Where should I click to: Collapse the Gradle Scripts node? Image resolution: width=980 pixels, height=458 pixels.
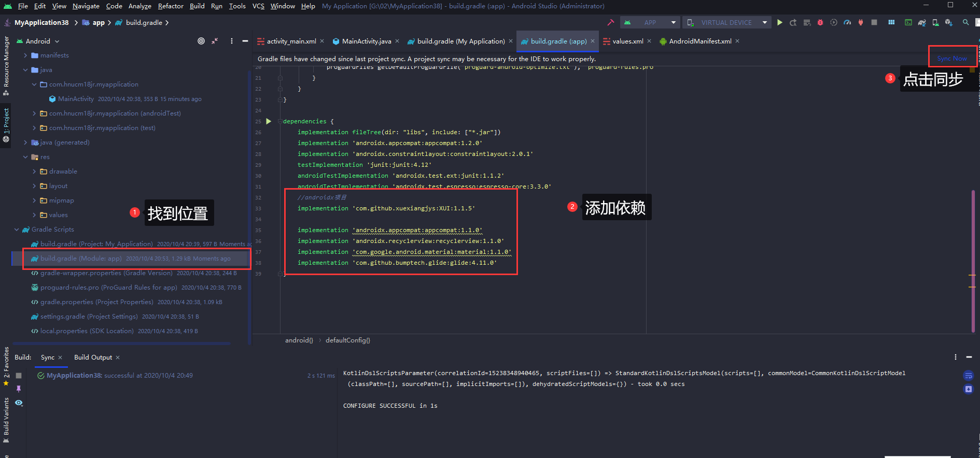[17, 230]
